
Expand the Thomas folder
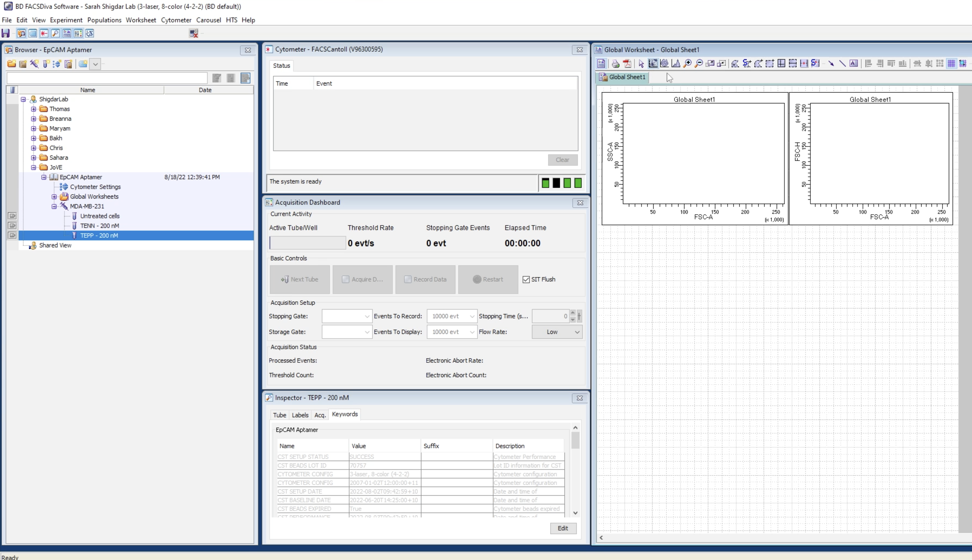[x=34, y=109]
